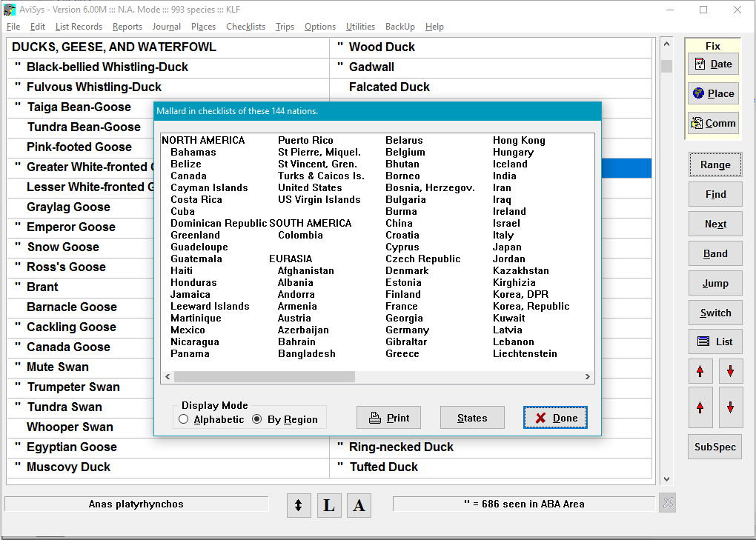Click the Range button

tap(714, 164)
